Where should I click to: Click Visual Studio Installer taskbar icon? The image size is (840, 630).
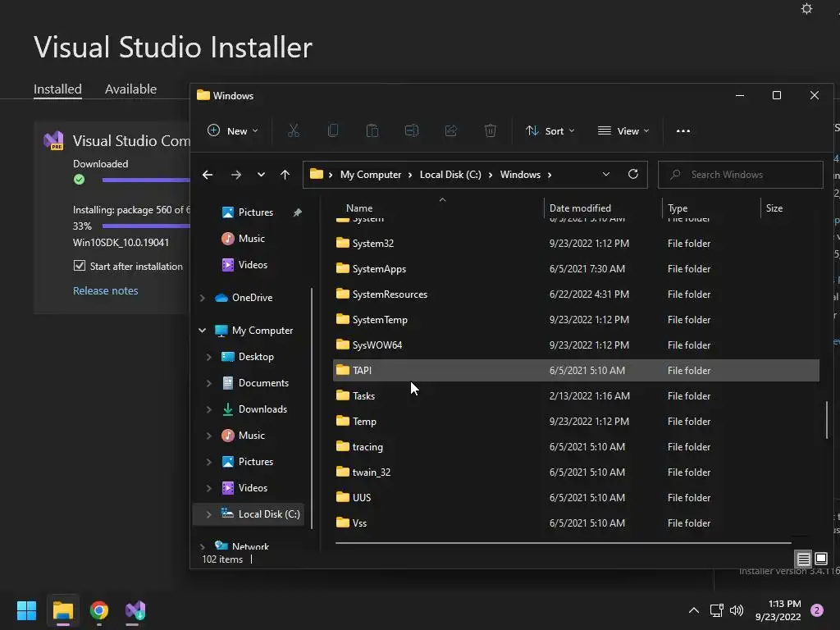point(135,610)
